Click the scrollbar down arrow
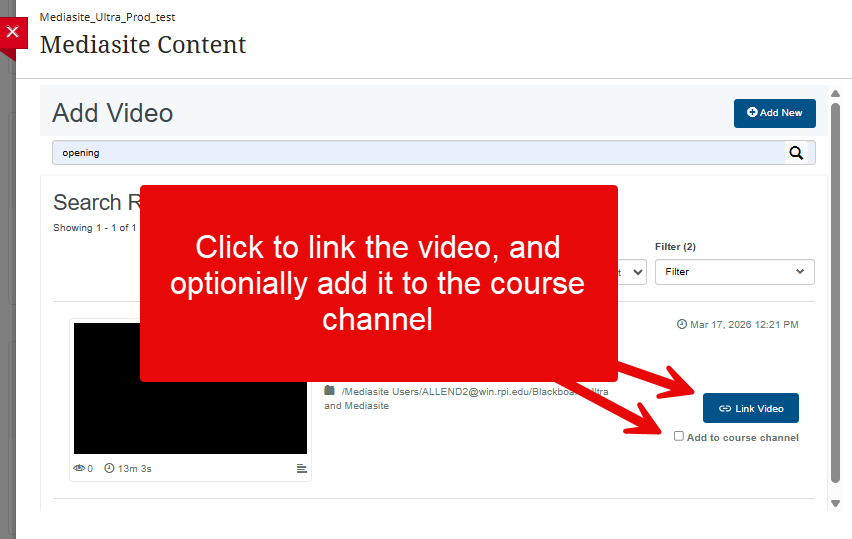The image size is (852, 539). pos(836,503)
